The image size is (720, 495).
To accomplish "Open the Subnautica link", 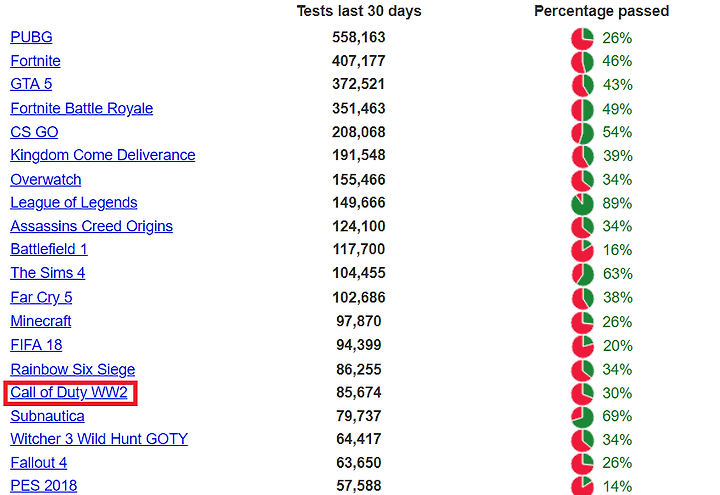I will coord(47,416).
